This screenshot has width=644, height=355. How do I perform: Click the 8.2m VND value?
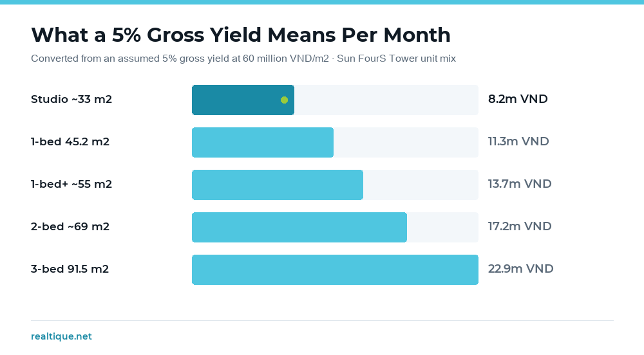point(518,99)
